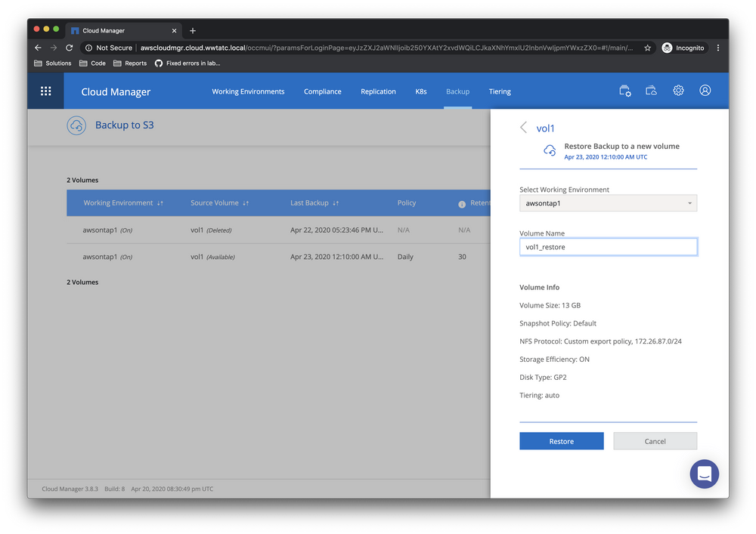Switch to Backup tab
The image size is (756, 534).
[x=457, y=91]
